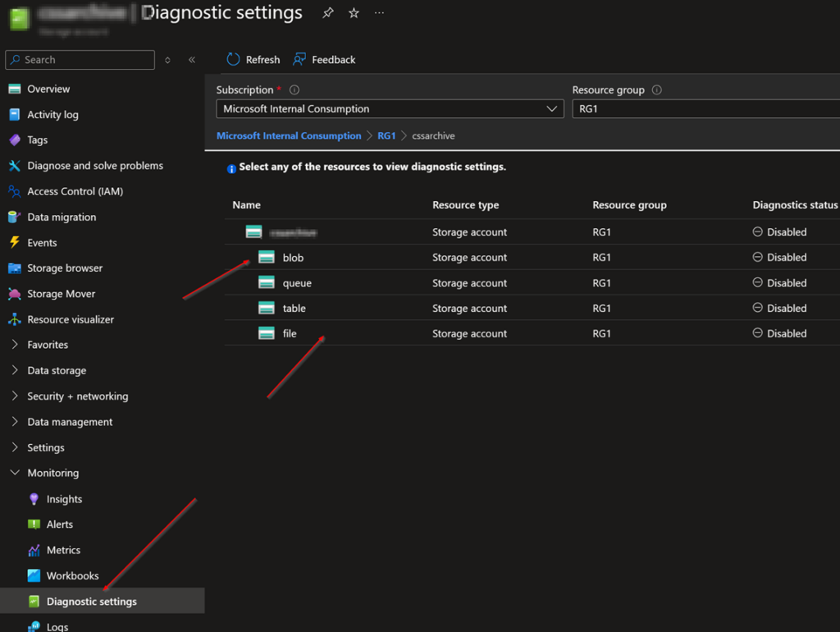Click the Storage browser icon
This screenshot has width=840, height=632.
click(x=15, y=268)
